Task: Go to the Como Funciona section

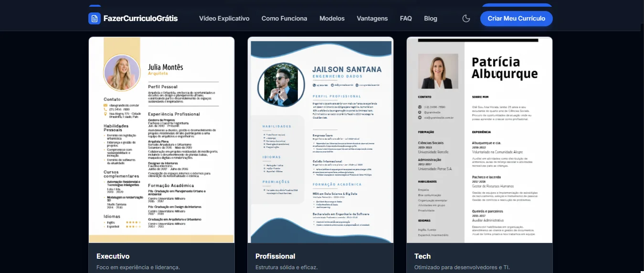Action: tap(284, 19)
